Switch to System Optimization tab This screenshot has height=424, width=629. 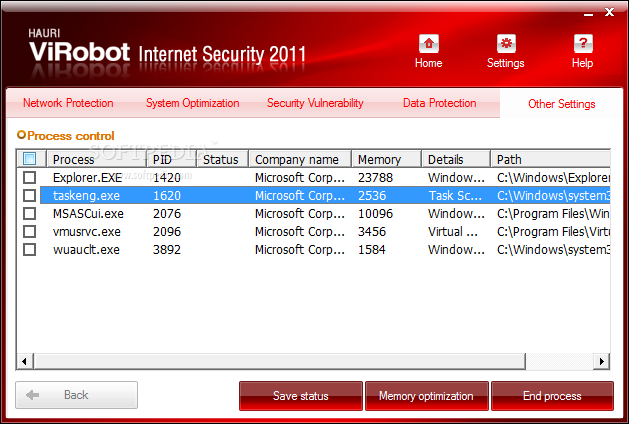tap(193, 103)
